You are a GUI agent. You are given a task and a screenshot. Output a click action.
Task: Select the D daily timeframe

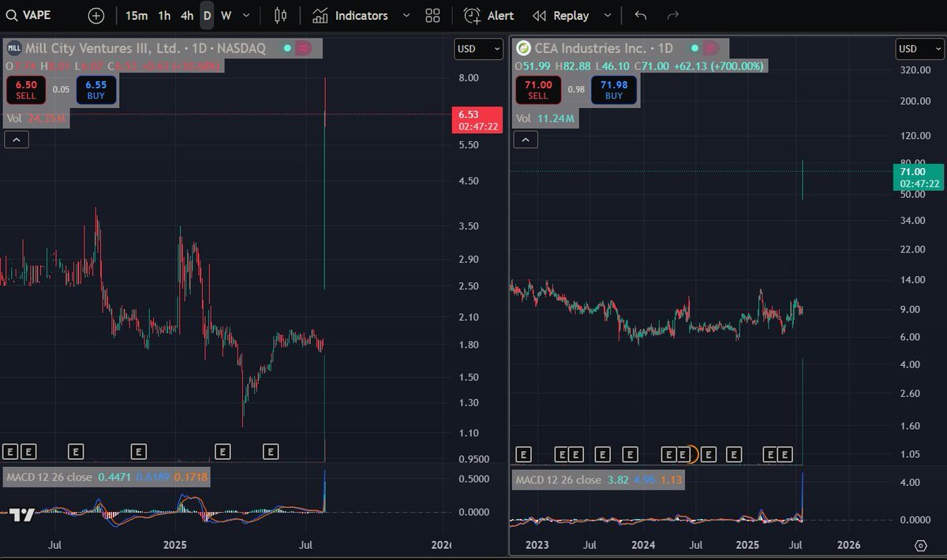coord(207,16)
